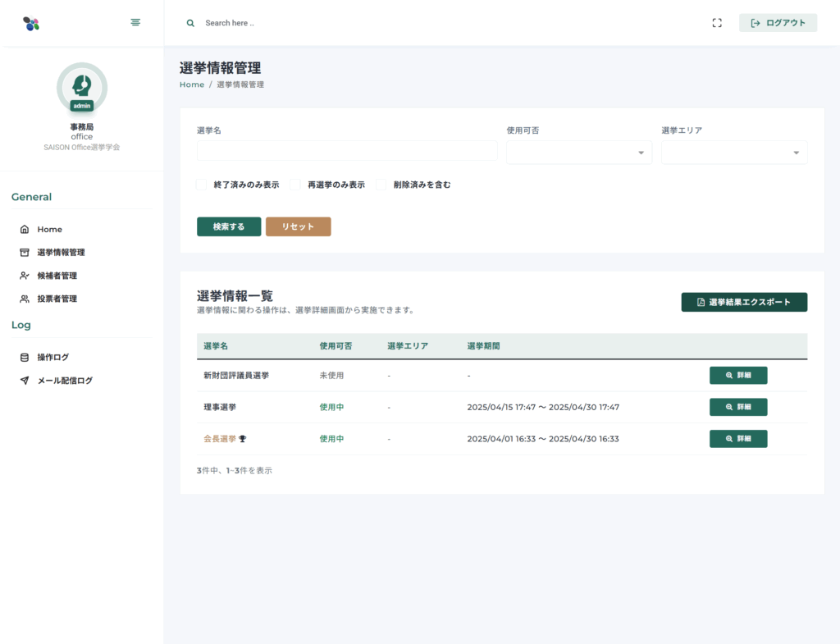
Task: Click the colorful app logo
Action: point(31,23)
